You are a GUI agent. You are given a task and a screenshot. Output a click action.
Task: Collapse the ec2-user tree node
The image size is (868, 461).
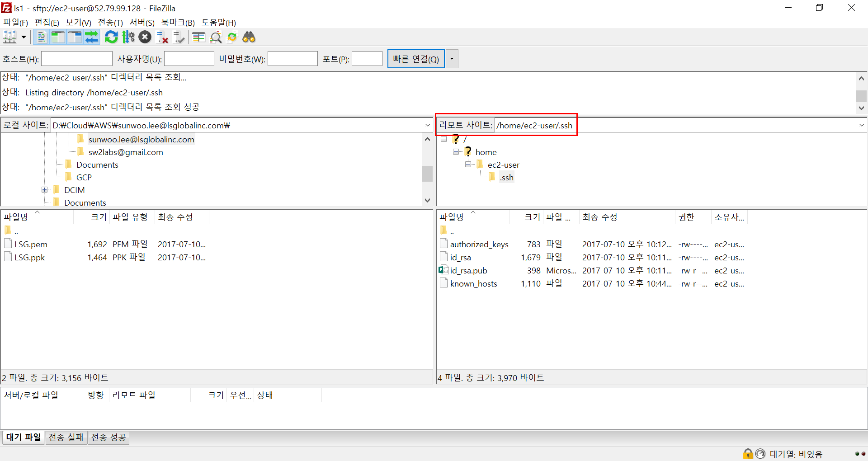click(x=468, y=165)
